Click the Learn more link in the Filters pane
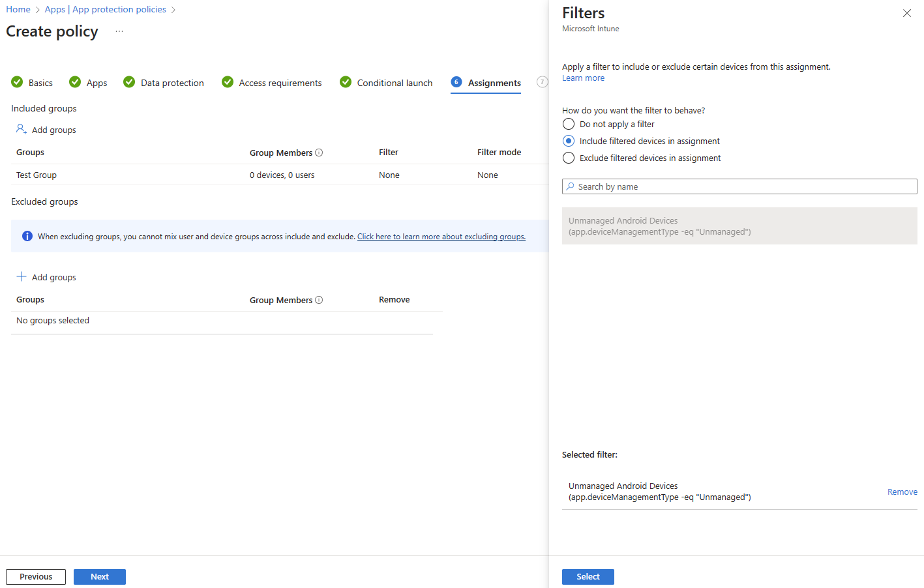Image resolution: width=924 pixels, height=588 pixels. (x=582, y=78)
